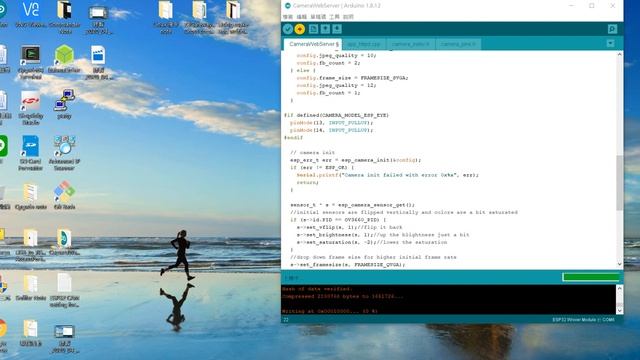Click the green upload progress bar
This screenshot has width=640, height=360.
(591, 277)
